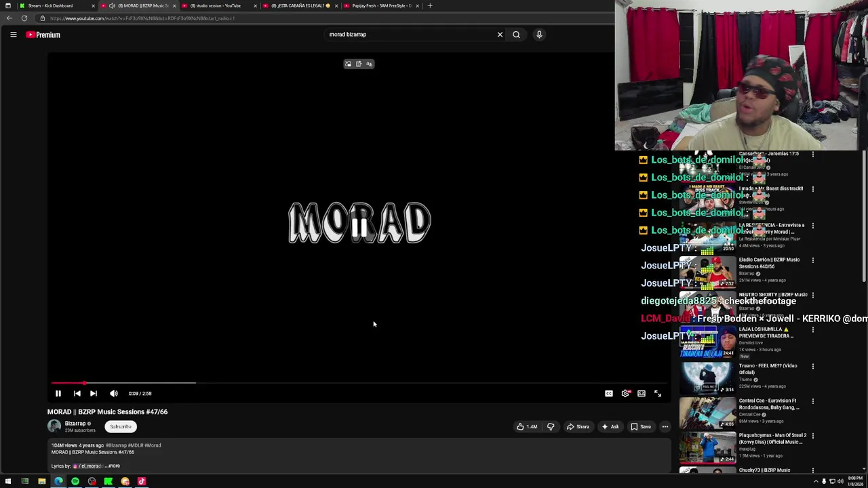This screenshot has width=868, height=488.
Task: Save the video to a playlist
Action: coord(641,426)
